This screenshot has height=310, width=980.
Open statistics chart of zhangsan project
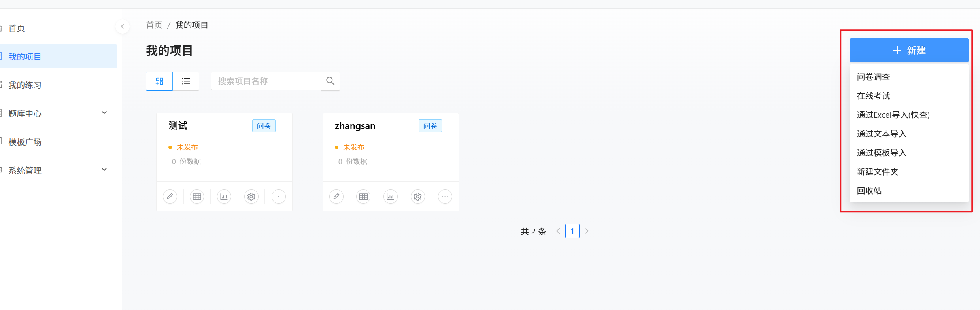pyautogui.click(x=391, y=197)
